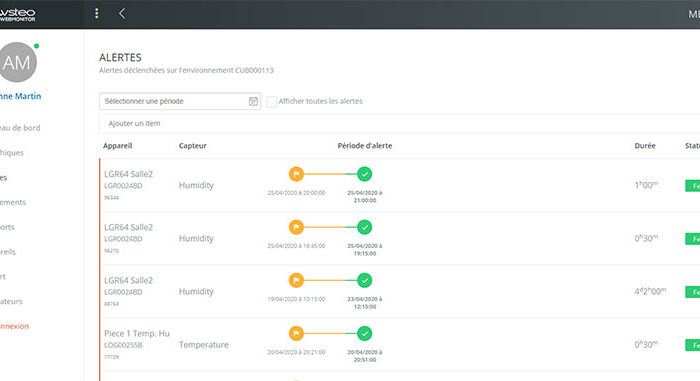
Task: Click orange flag icon for Temperature alert
Action: tap(296, 333)
